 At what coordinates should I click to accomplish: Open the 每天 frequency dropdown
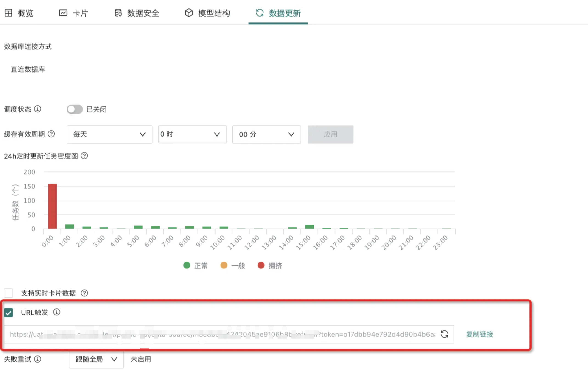(109, 134)
